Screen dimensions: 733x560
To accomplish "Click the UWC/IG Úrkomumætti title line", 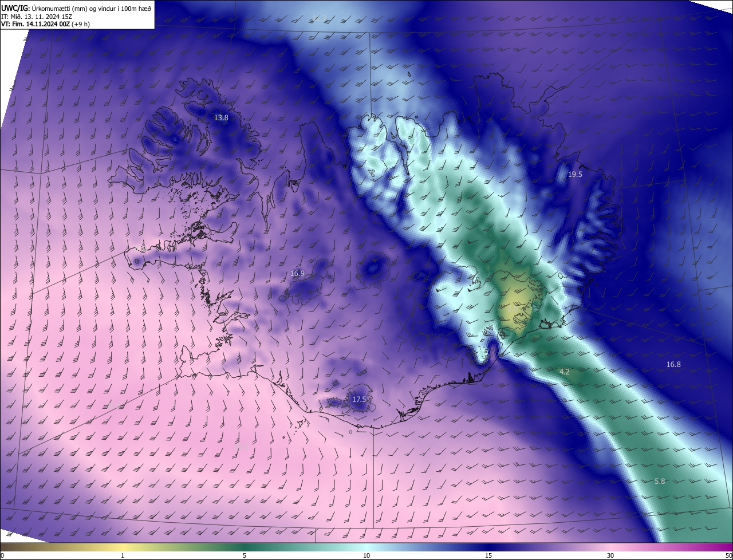I will 76,8.
